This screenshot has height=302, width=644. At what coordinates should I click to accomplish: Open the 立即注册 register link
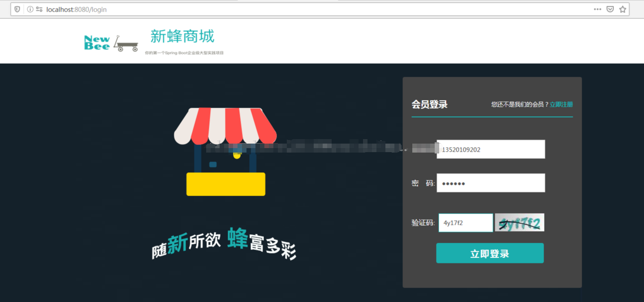[561, 104]
